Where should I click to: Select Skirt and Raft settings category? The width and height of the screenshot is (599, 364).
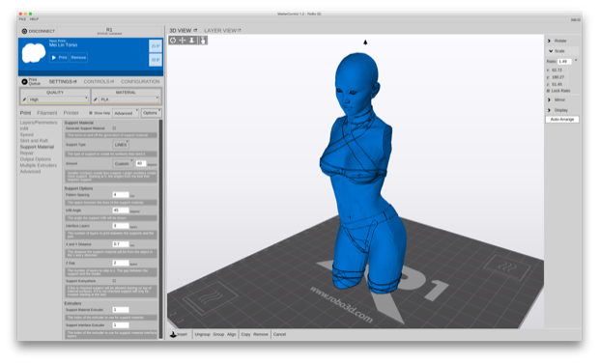34,141
